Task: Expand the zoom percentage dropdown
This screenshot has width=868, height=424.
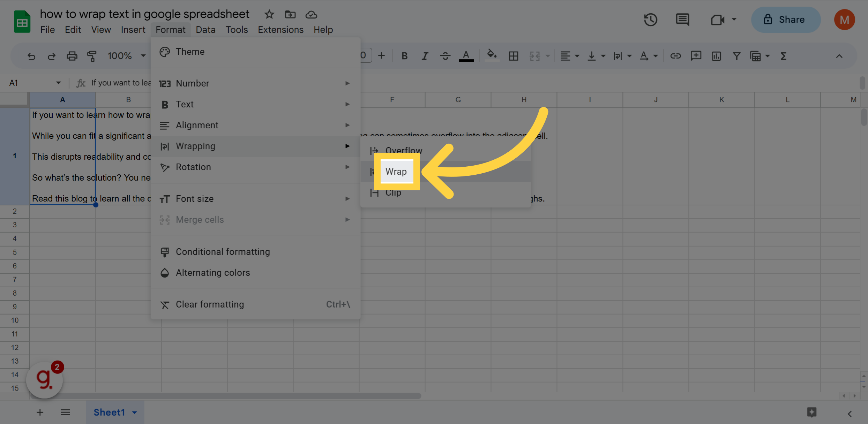Action: pyautogui.click(x=143, y=56)
